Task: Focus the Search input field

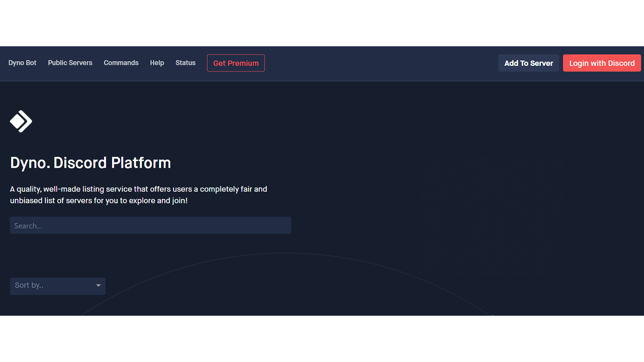Action: pos(151,225)
